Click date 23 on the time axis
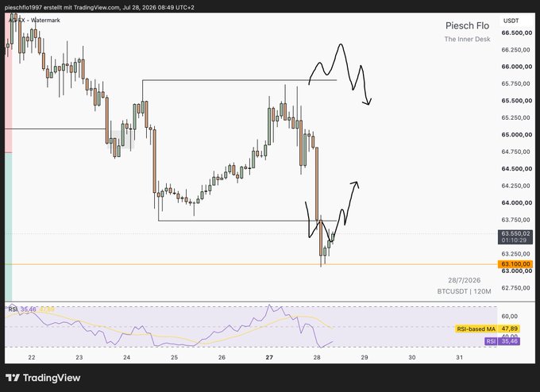 click(79, 357)
